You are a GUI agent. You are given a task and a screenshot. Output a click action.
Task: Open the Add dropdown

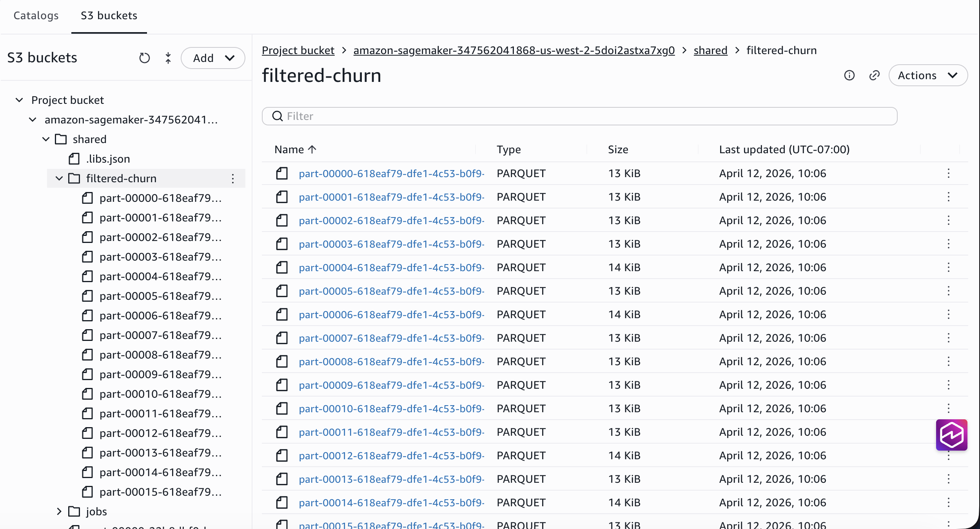213,58
